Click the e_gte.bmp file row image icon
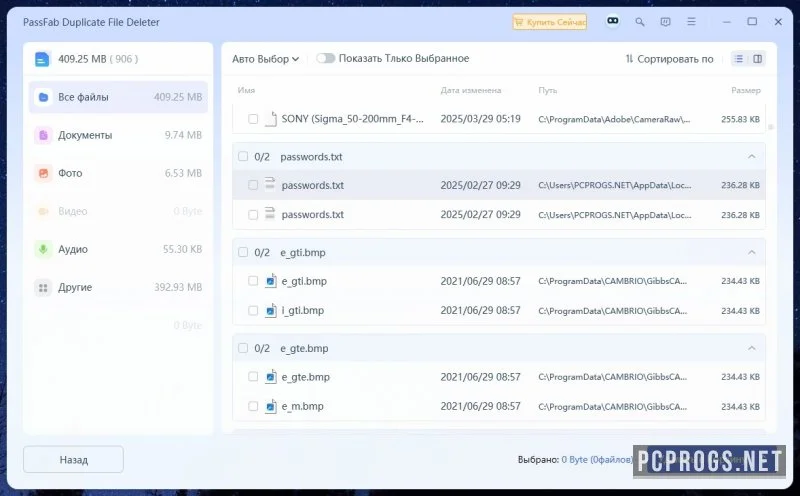The height and width of the screenshot is (496, 800). pyautogui.click(x=270, y=377)
